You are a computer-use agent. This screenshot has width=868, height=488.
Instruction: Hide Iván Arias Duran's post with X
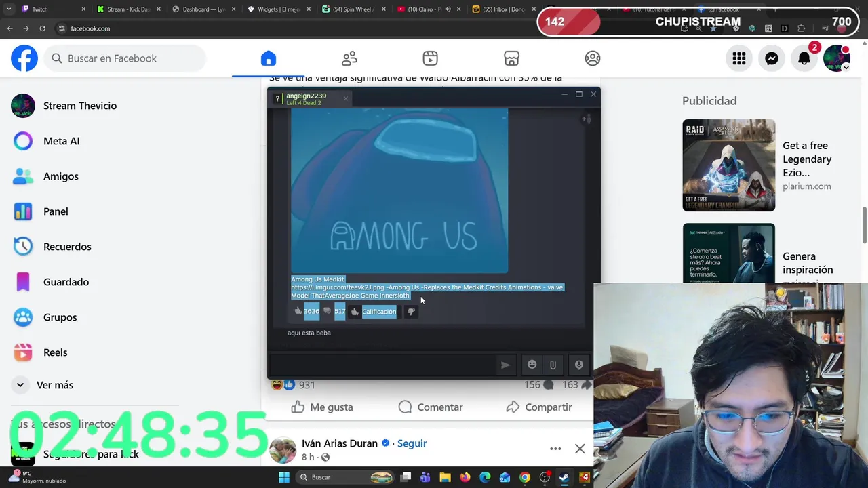tap(580, 449)
